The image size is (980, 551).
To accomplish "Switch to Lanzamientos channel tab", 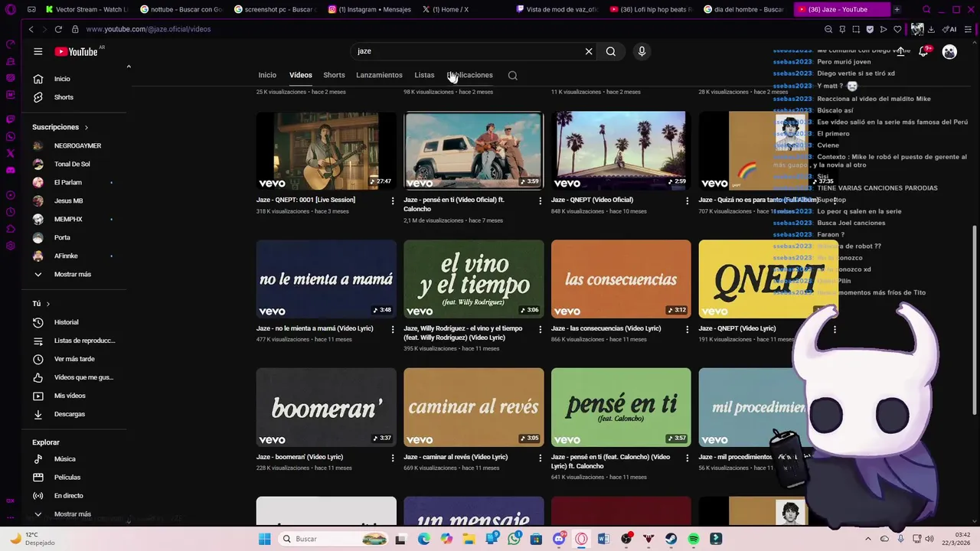I will [379, 75].
